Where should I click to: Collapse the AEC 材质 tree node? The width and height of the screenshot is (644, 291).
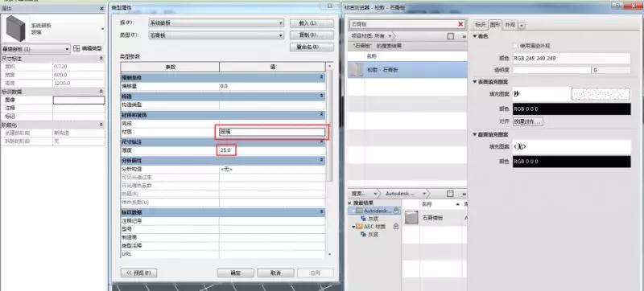coord(353,227)
